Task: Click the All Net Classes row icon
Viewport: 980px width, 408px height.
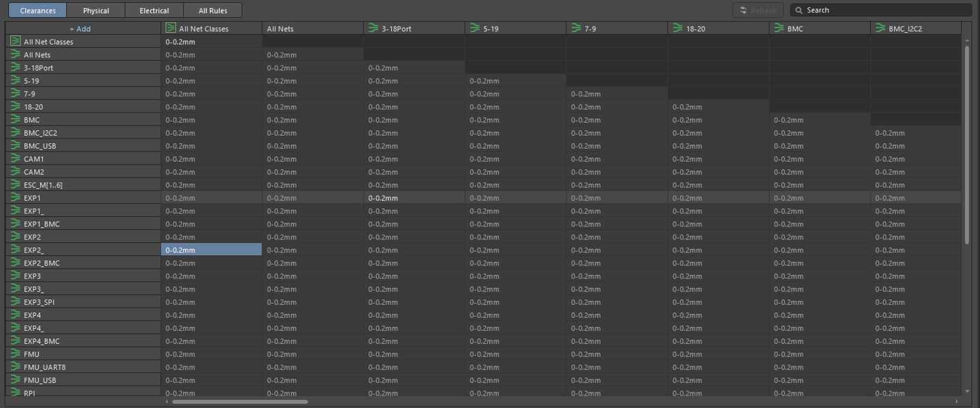Action: pyautogui.click(x=15, y=42)
